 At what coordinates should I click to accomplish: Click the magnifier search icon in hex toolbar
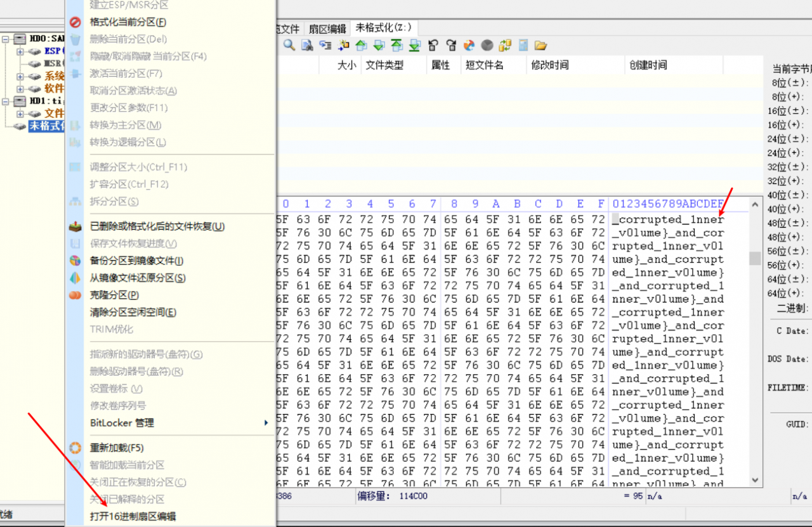click(x=289, y=45)
